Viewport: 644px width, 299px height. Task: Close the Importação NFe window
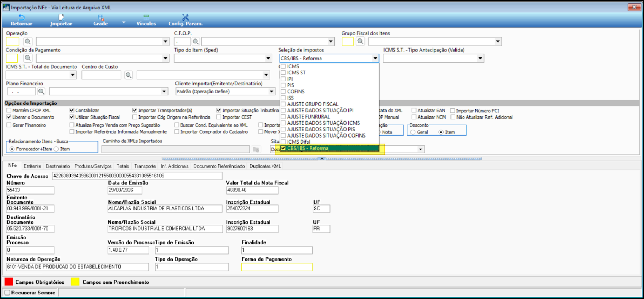click(634, 7)
